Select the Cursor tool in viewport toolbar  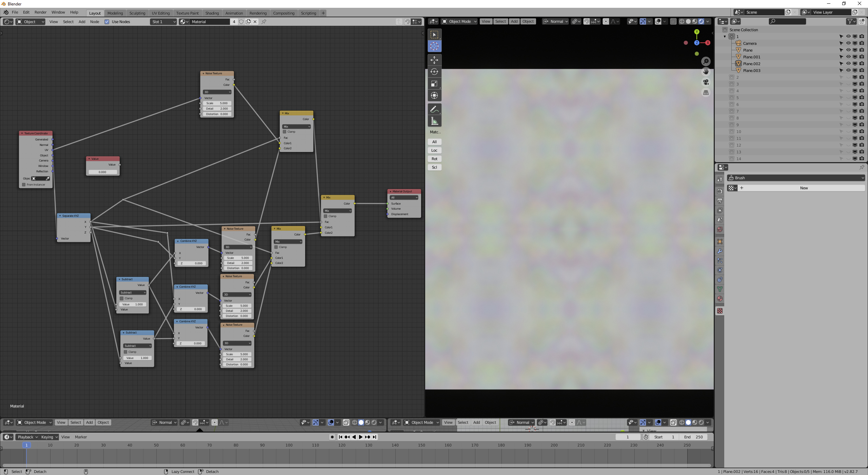click(x=434, y=46)
